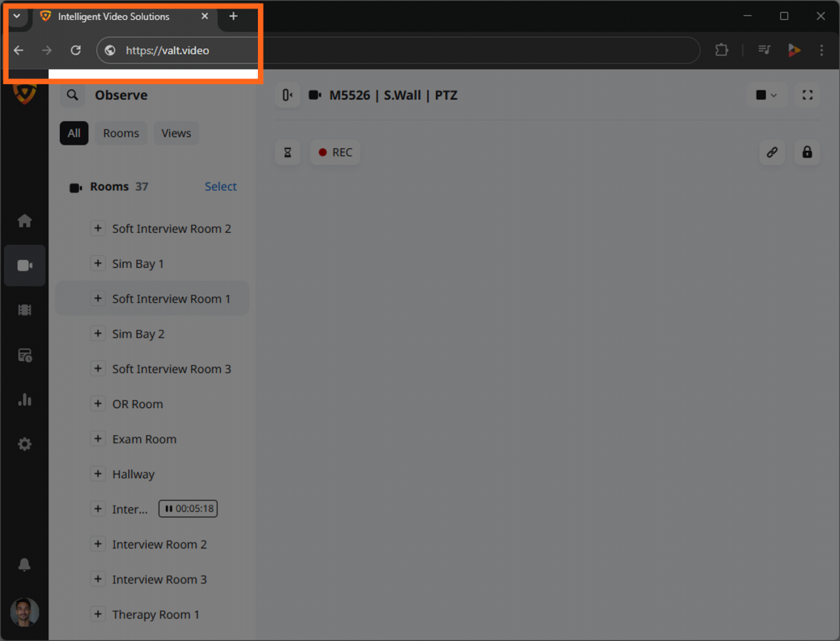Switch to the Rooms tab
Viewport: 840px width, 641px height.
(x=121, y=133)
